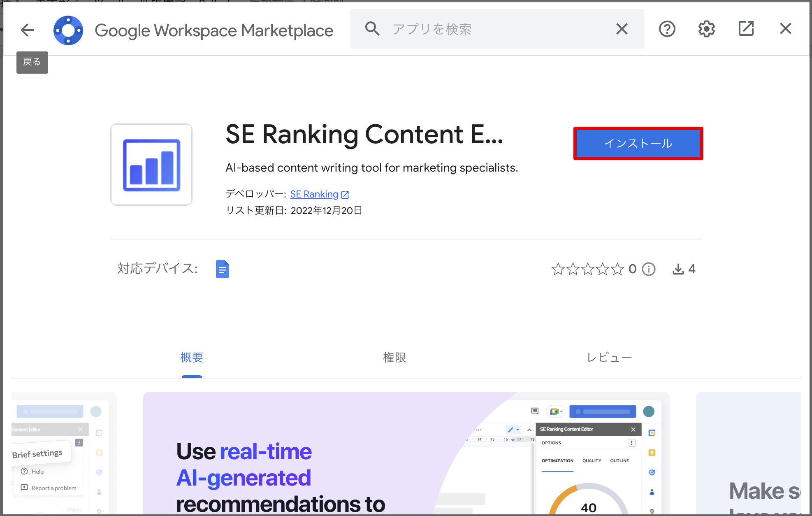Open Marketplace in new window icon
This screenshot has height=516, width=812.
pyautogui.click(x=746, y=29)
